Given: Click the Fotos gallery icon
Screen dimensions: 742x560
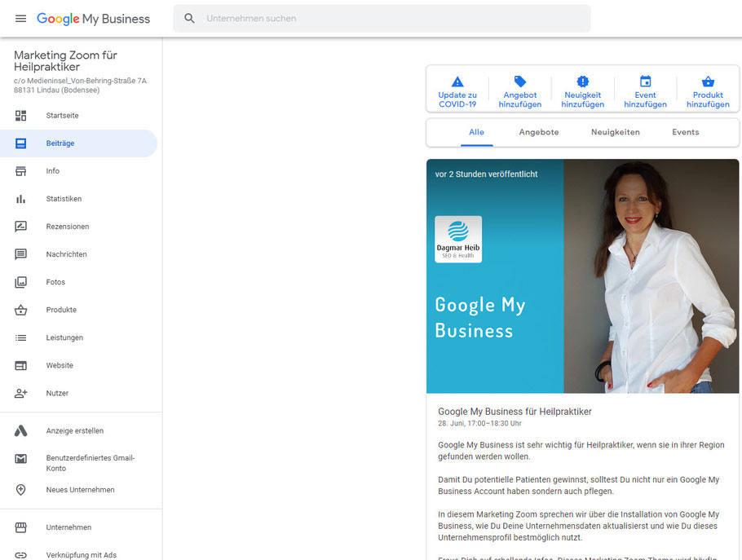Looking at the screenshot, I should pos(21,282).
